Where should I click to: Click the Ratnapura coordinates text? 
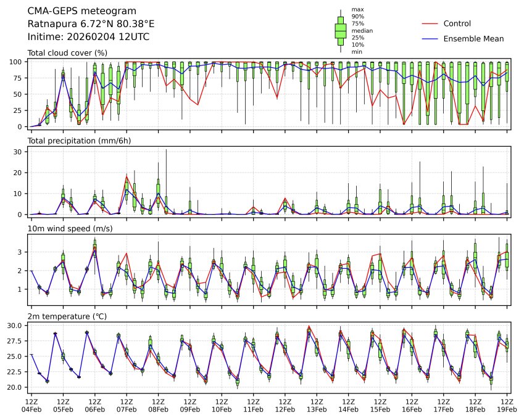point(91,24)
